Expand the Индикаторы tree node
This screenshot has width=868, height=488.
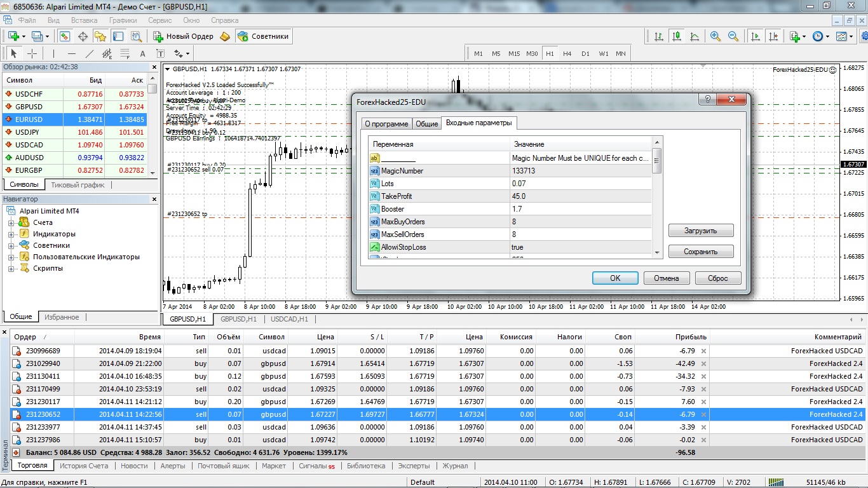(x=11, y=234)
